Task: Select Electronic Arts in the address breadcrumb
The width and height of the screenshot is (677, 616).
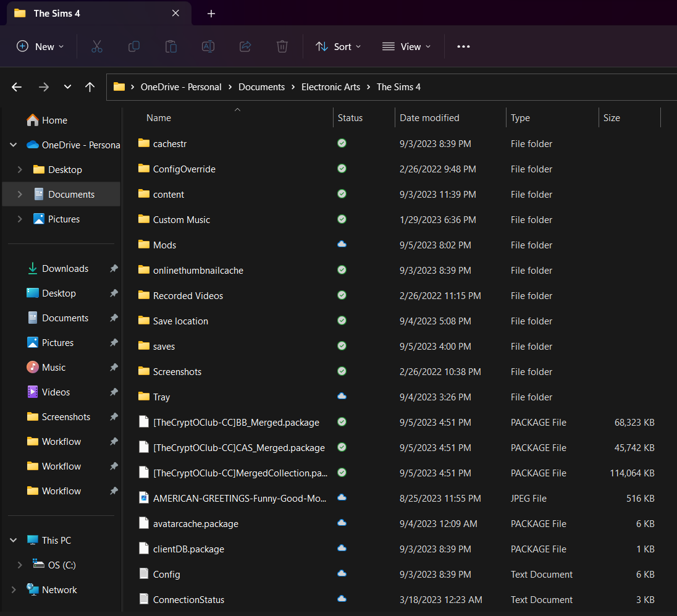Action: [330, 87]
